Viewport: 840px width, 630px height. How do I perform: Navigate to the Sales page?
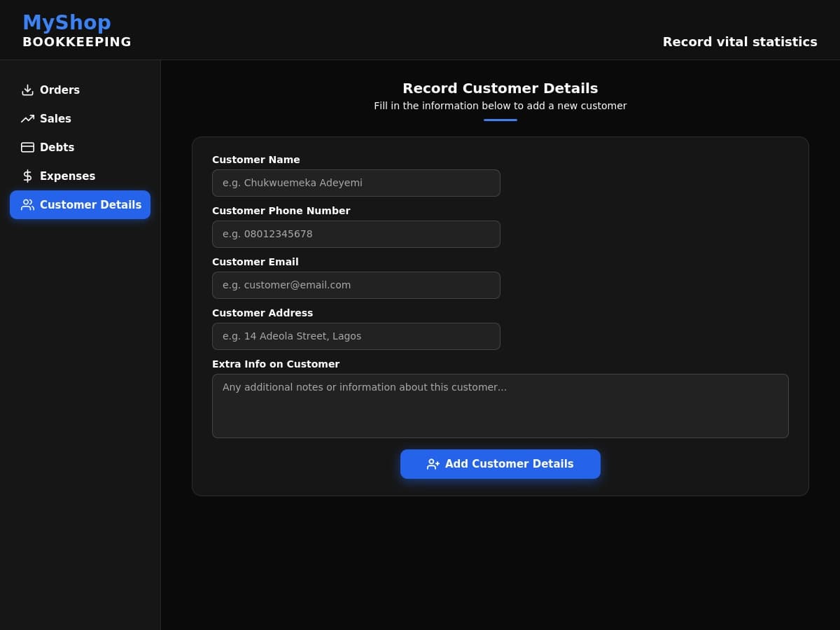click(55, 118)
